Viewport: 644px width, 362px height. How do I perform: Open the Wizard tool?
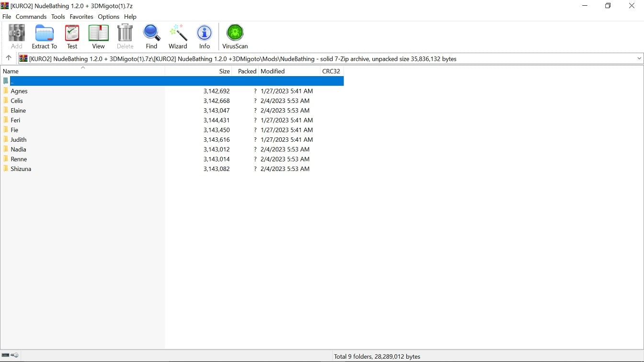tap(178, 37)
